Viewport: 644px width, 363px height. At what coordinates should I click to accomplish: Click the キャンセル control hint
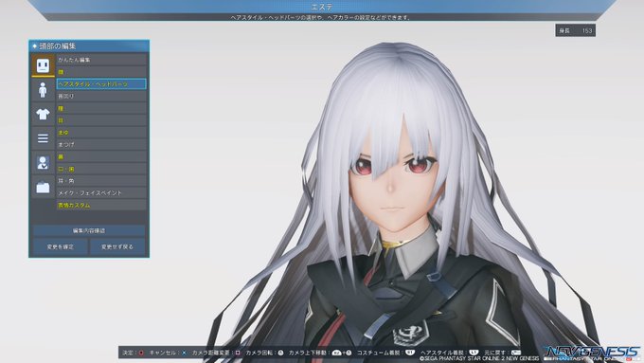168,353
